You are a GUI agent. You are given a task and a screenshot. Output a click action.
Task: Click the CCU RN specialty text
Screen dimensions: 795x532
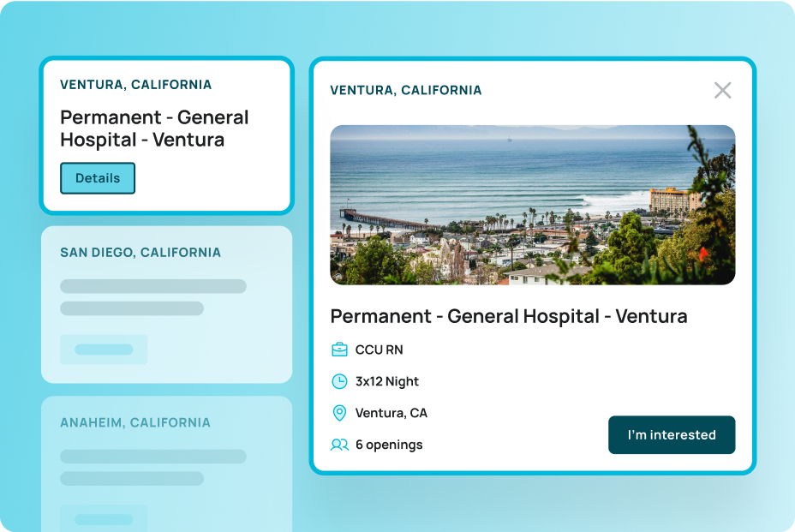click(x=379, y=350)
